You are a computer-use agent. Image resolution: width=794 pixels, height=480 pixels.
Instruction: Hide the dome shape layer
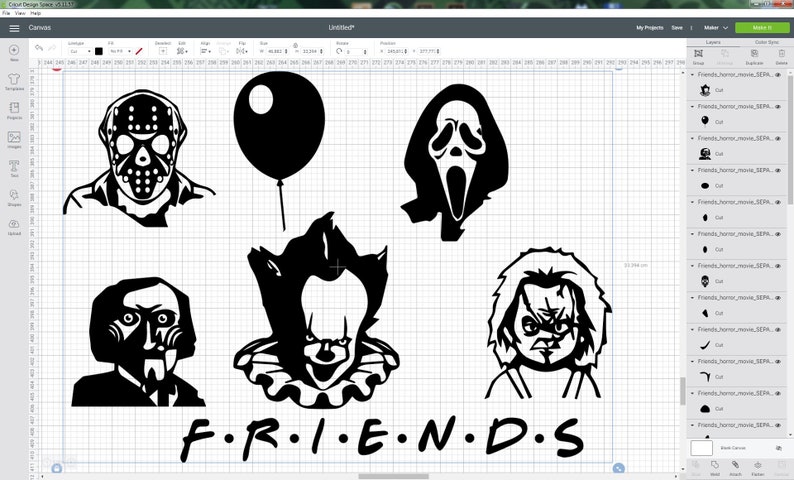click(x=778, y=393)
